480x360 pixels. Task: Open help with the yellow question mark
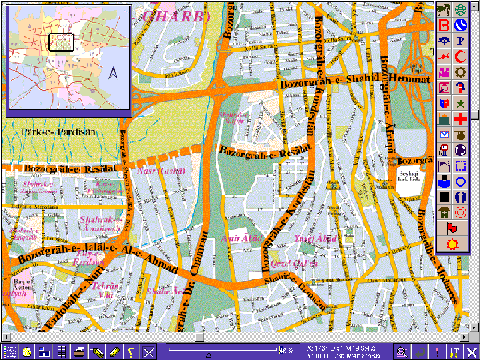[132, 352]
